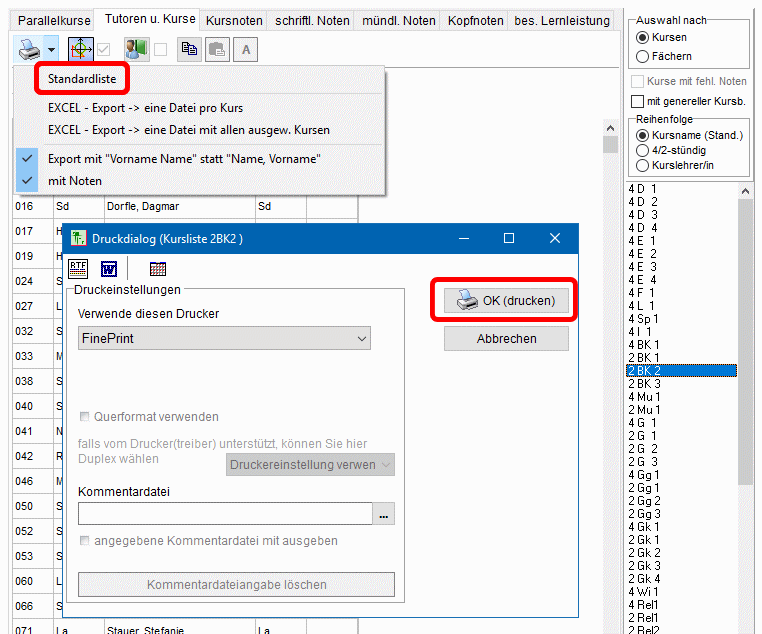Choose '4/2-stündig' sort order

point(642,150)
